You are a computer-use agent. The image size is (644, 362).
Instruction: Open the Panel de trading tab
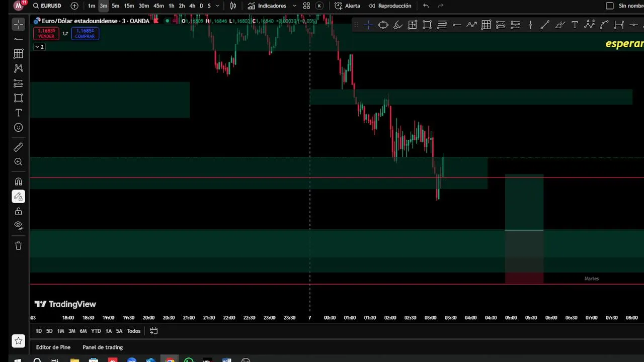click(103, 347)
